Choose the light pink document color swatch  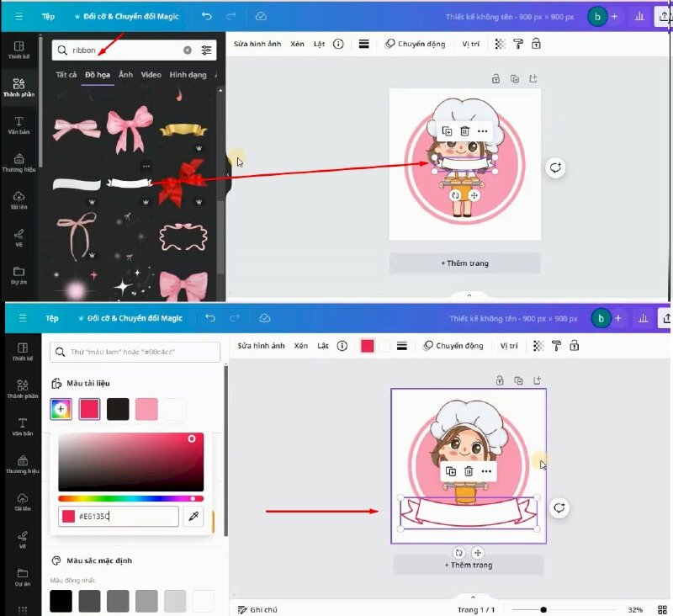[x=146, y=410]
